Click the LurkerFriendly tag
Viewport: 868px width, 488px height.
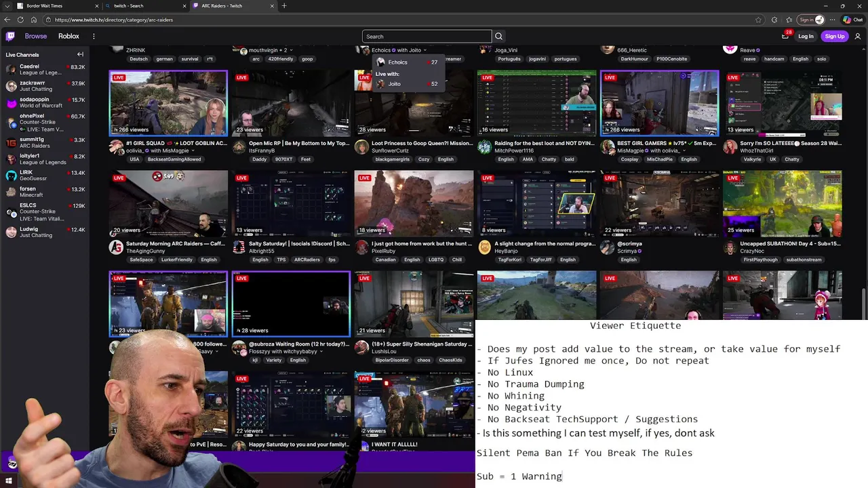176,260
